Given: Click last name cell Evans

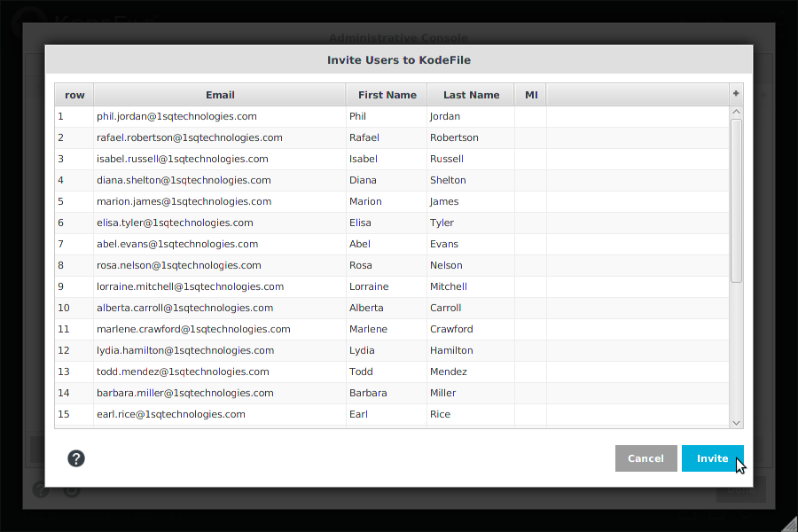Looking at the screenshot, I should 471,245.
